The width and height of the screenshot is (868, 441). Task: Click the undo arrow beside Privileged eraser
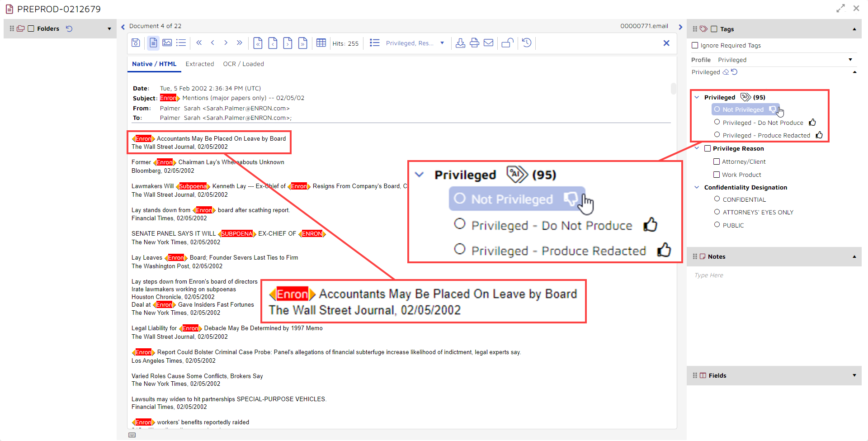(734, 72)
